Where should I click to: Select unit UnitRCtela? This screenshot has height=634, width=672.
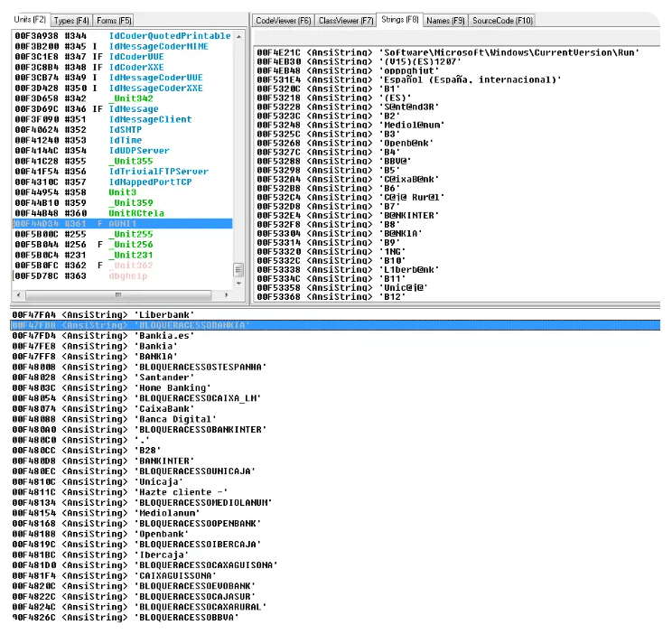(136, 213)
